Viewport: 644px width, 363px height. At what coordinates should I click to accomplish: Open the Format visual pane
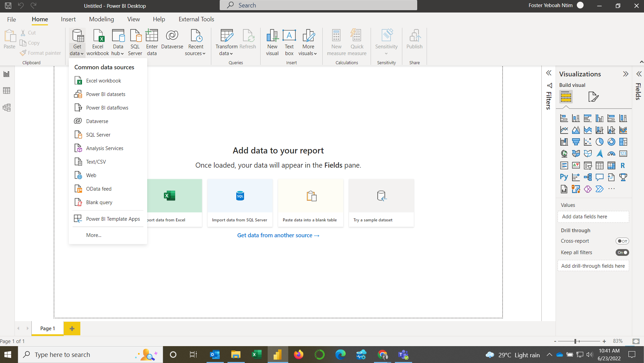tap(594, 97)
